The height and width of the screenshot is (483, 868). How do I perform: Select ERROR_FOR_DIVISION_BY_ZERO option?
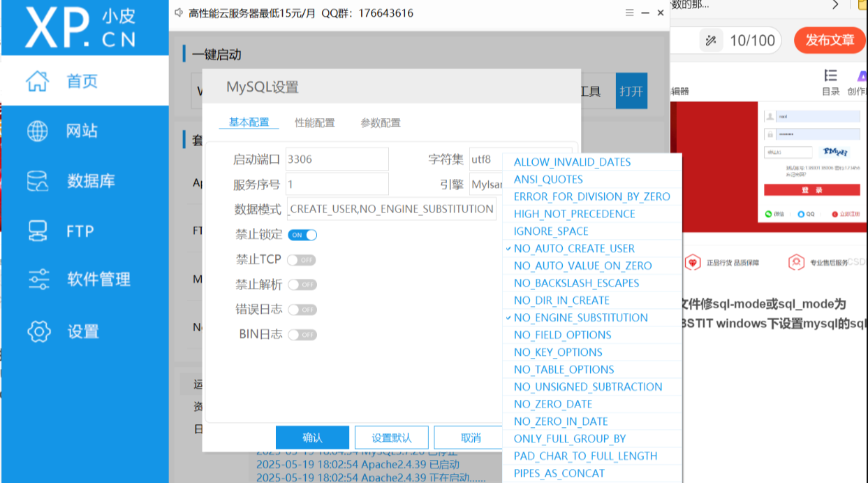tap(591, 196)
